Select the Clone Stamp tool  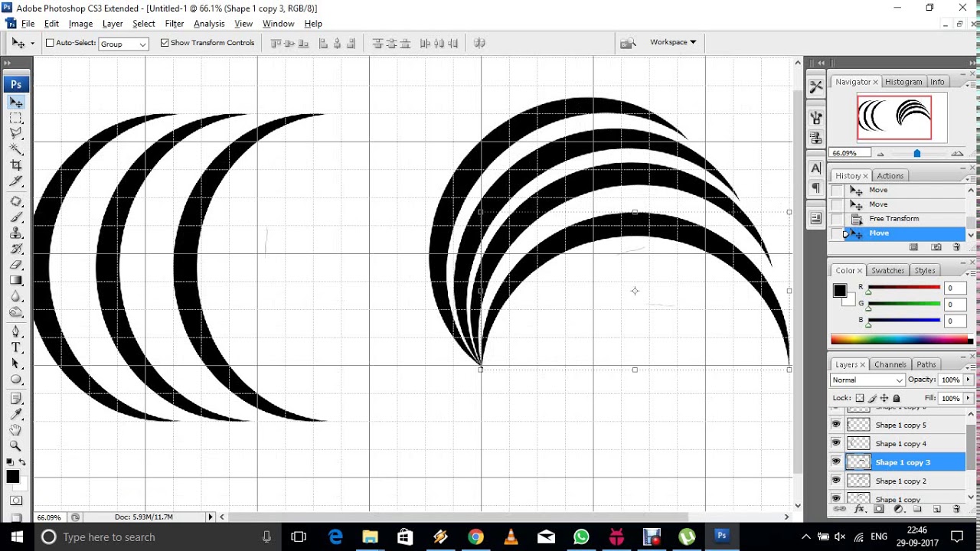pos(16,233)
